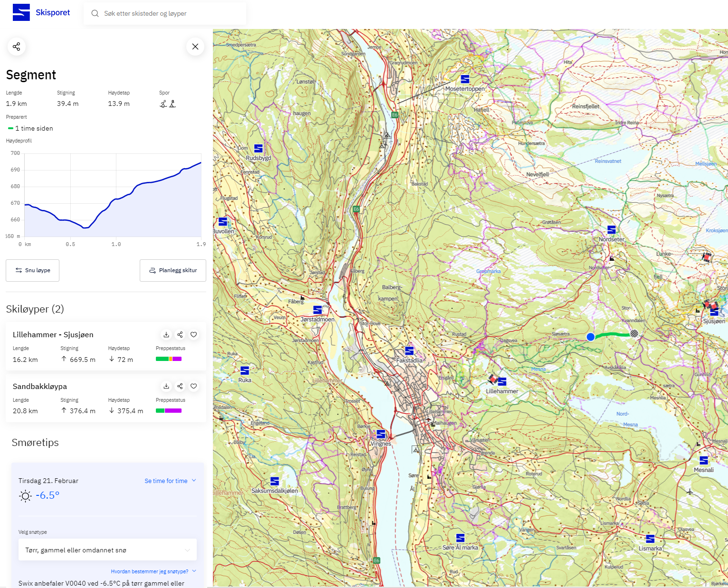Viewport: 728px width, 588px height.
Task: Click Søre Ål marka ski area marker
Action: [x=460, y=538]
